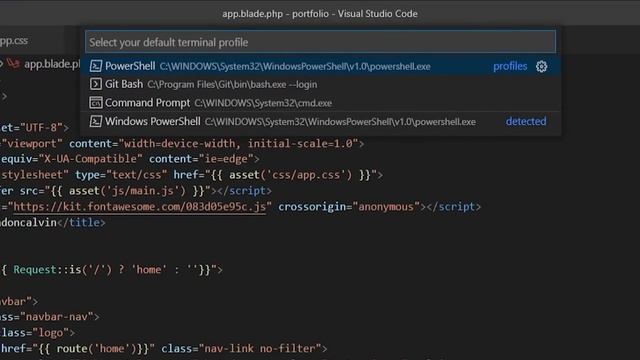The image size is (640, 360).
Task: Click the route('home') expression in code
Action: pos(97,349)
